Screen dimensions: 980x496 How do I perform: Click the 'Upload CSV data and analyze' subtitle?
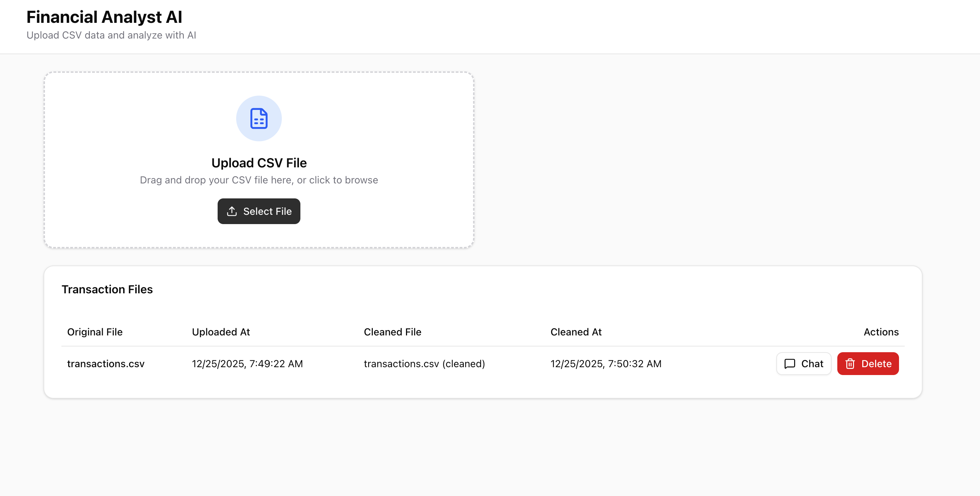click(x=111, y=35)
